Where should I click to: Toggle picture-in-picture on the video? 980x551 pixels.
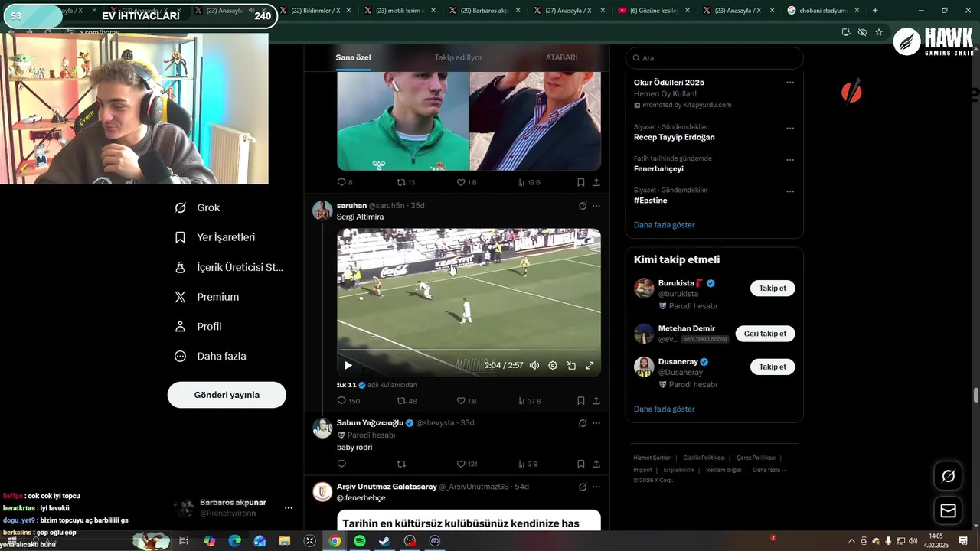tap(571, 365)
